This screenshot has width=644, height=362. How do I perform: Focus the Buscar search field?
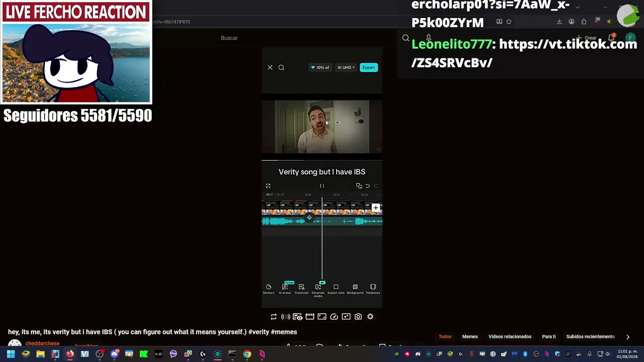point(307,38)
